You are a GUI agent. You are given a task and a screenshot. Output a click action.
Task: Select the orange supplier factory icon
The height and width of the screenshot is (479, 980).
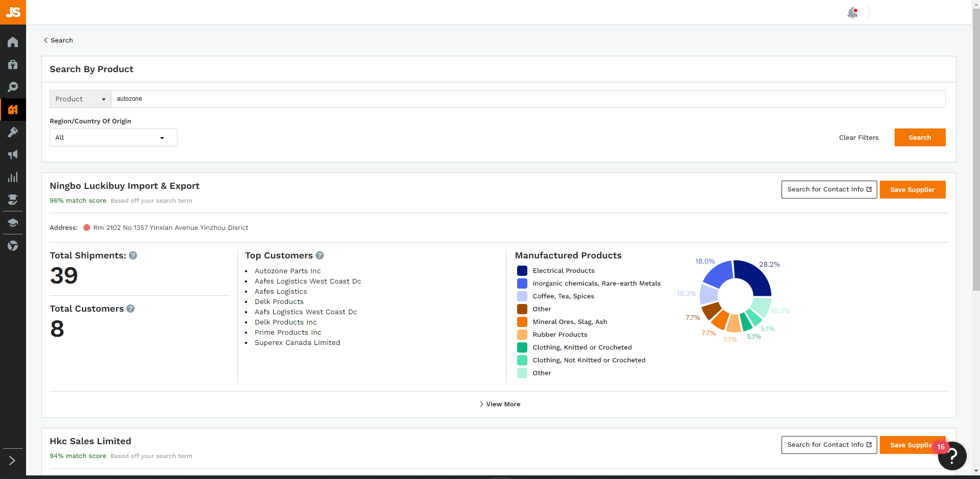(x=13, y=110)
